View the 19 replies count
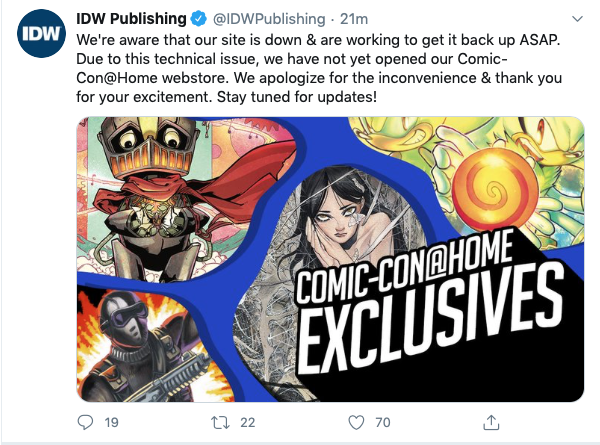The image size is (600, 445). point(111,422)
